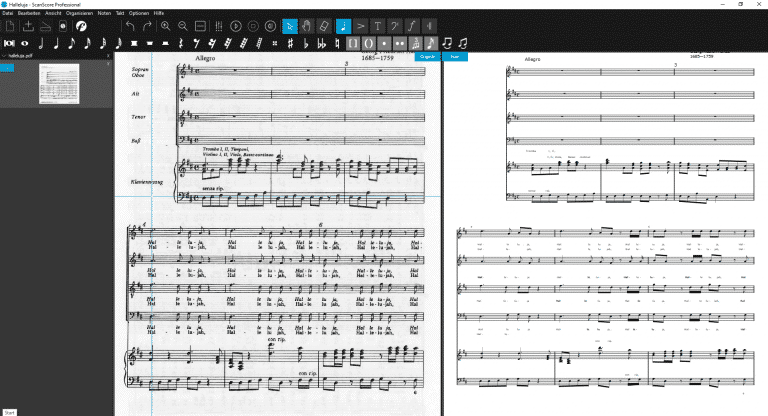Create a new document with the file icon
768x416 pixels.
point(10,26)
